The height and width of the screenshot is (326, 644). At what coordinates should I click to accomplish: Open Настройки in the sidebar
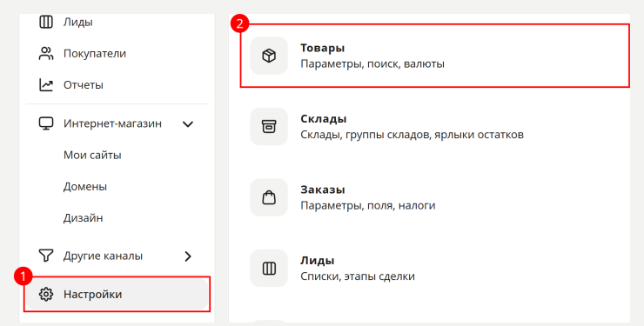point(92,295)
